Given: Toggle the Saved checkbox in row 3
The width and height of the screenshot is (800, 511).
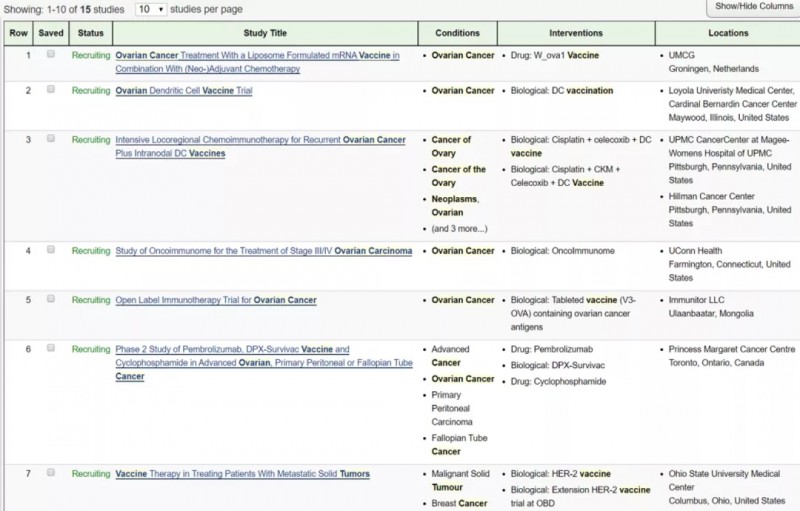Looking at the screenshot, I should point(51,139).
